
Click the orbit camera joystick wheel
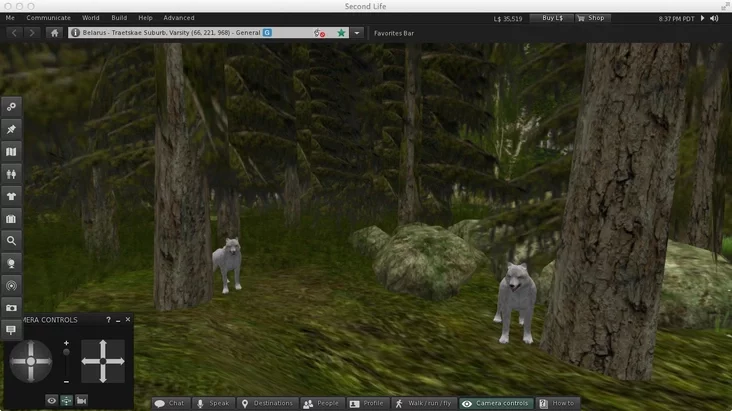[31, 361]
